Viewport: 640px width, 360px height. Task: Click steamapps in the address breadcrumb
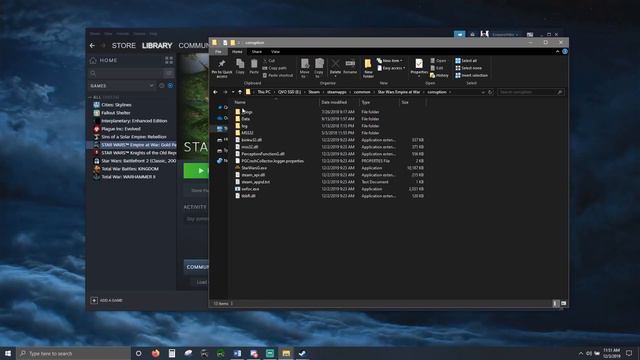pyautogui.click(x=337, y=92)
